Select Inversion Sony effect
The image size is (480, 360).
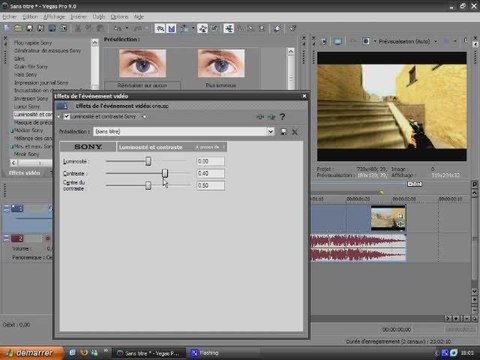click(x=31, y=99)
